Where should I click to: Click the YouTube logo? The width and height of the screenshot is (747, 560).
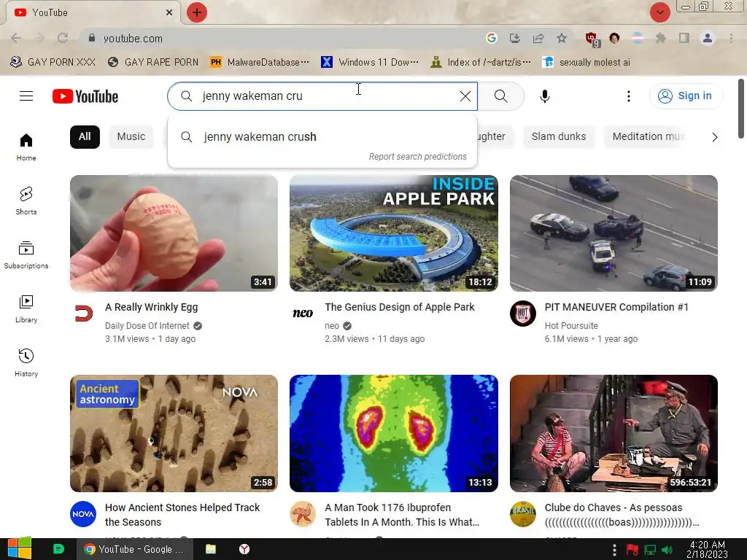85,96
